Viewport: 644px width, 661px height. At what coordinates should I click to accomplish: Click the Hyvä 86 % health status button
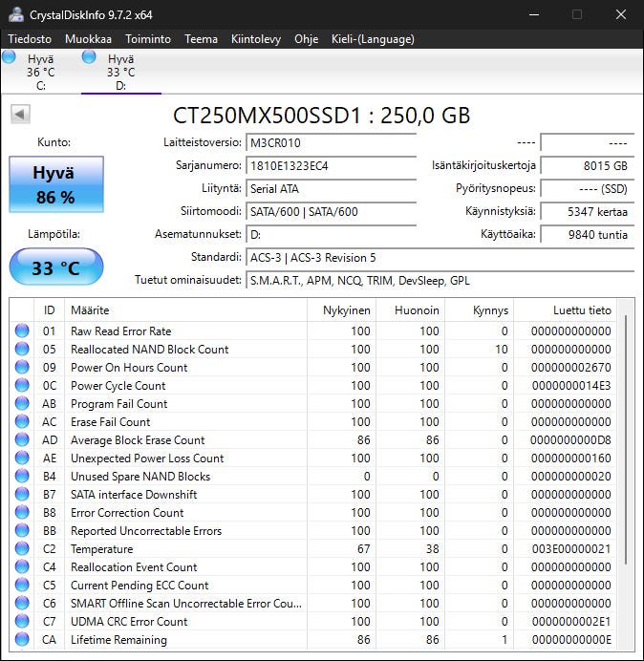tap(54, 185)
